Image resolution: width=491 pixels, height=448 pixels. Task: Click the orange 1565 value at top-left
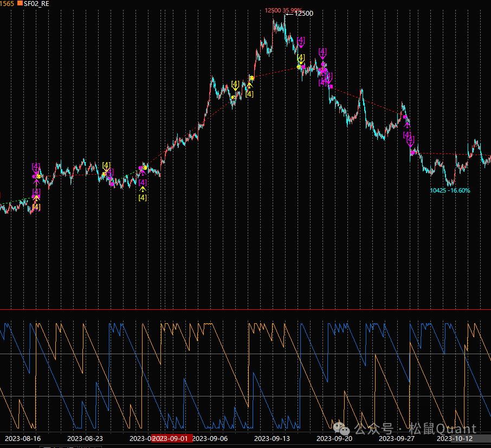point(7,3)
